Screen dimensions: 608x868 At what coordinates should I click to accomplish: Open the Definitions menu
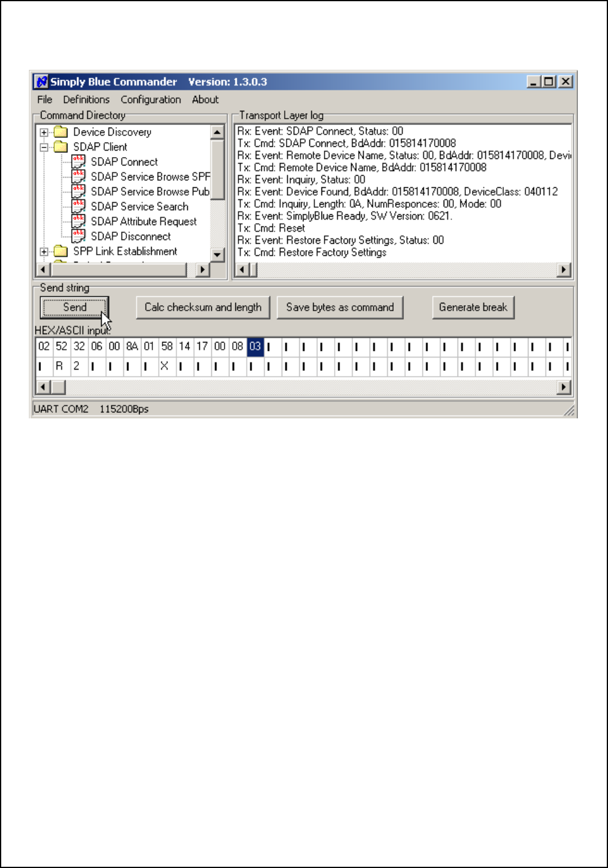click(86, 99)
